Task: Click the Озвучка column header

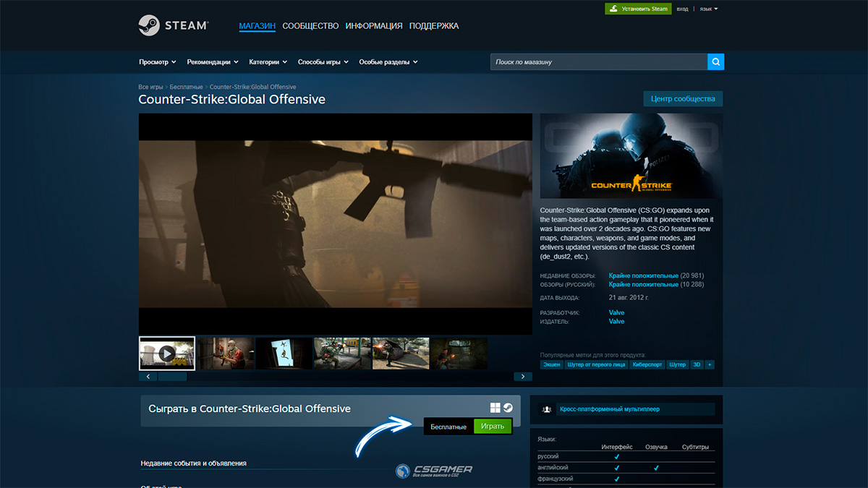Action: pyautogui.click(x=656, y=447)
